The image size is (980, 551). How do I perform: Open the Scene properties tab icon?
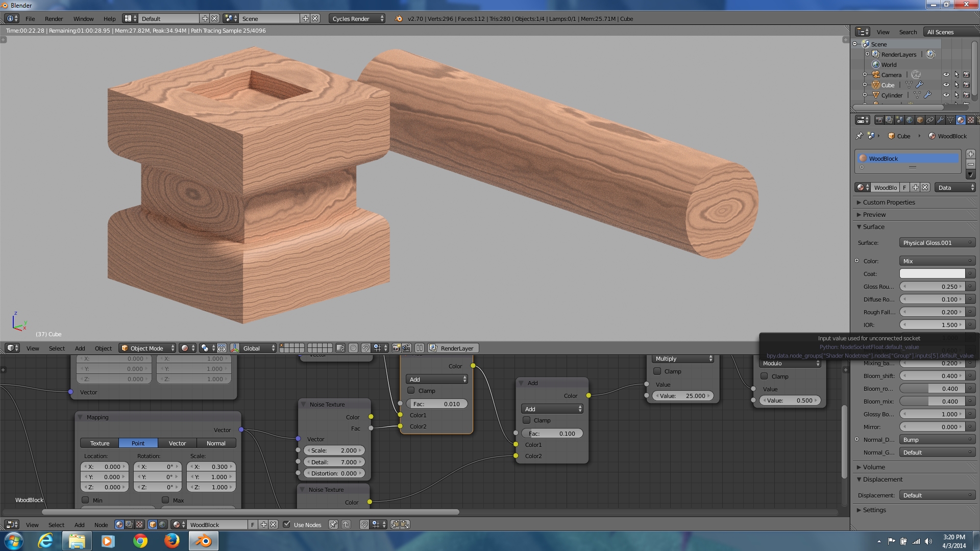tap(899, 120)
